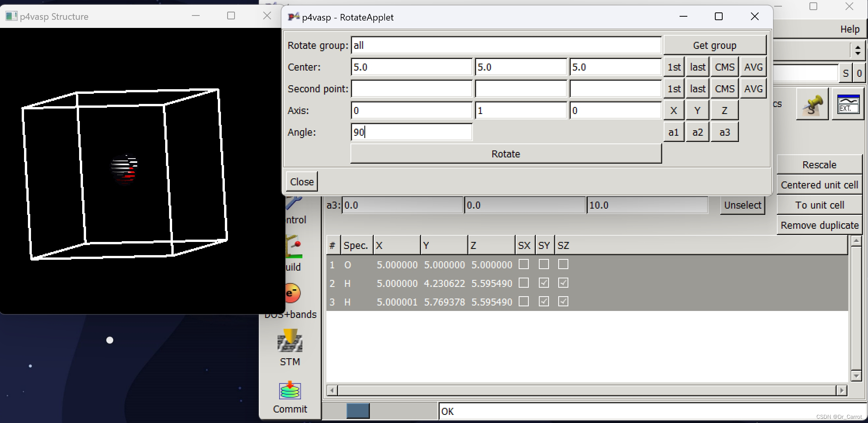
Task: Uncheck SZ checkbox for atom 3
Action: tap(563, 302)
